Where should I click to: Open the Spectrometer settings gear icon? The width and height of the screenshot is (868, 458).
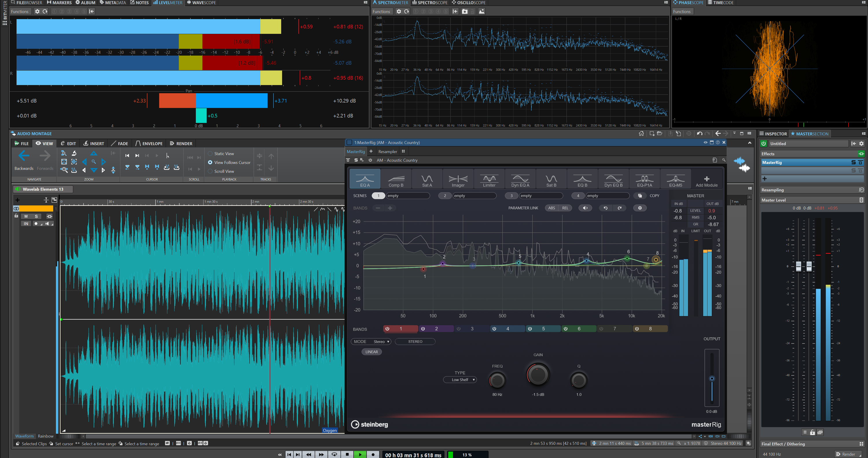pyautogui.click(x=399, y=11)
